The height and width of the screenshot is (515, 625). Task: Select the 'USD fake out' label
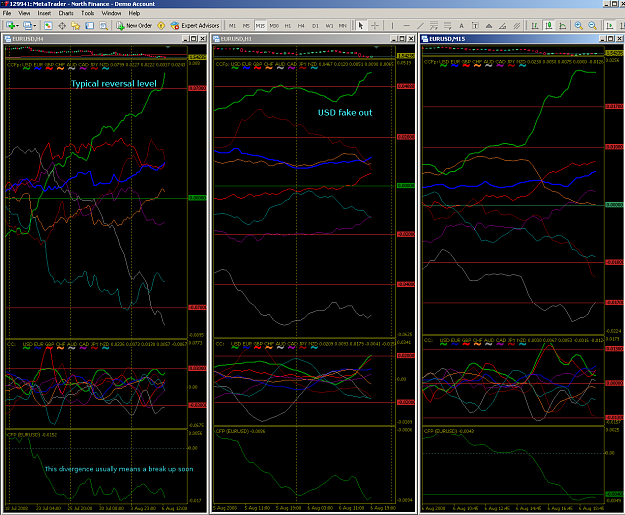point(345,113)
